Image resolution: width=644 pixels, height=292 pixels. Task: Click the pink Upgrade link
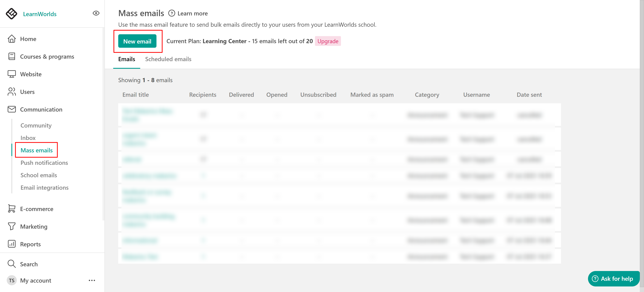pyautogui.click(x=328, y=41)
